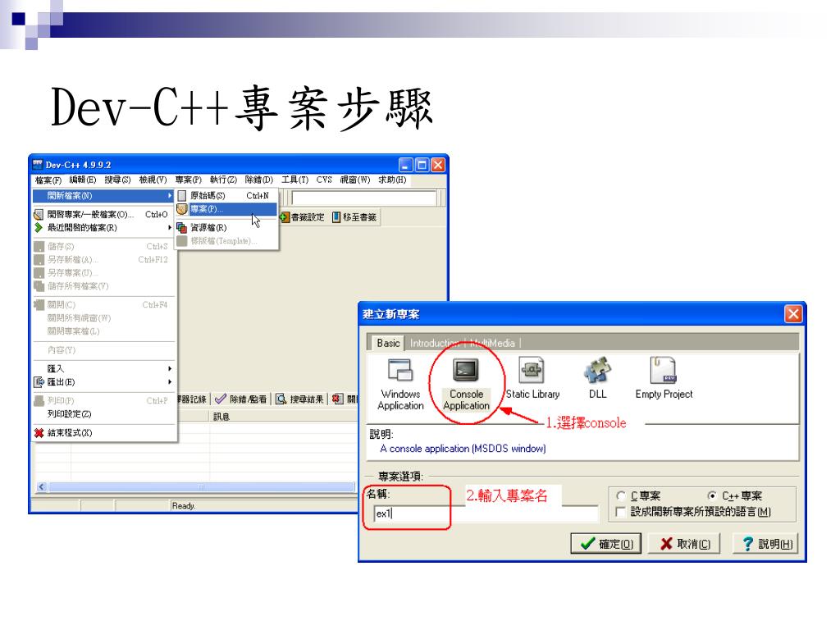Expand the 匯入 submenu arrow

click(170, 368)
